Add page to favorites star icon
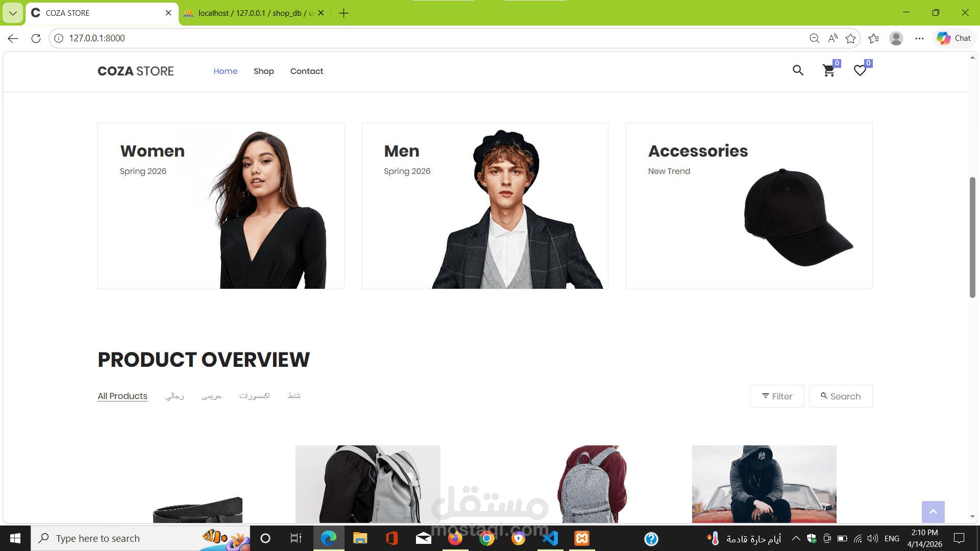 (850, 38)
